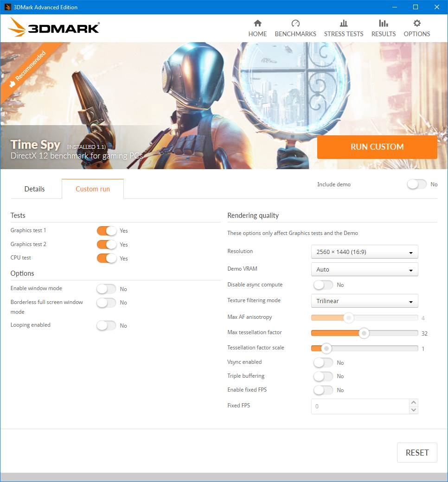The image size is (448, 482).
Task: Toggle Disable async compute
Action: coord(323,285)
